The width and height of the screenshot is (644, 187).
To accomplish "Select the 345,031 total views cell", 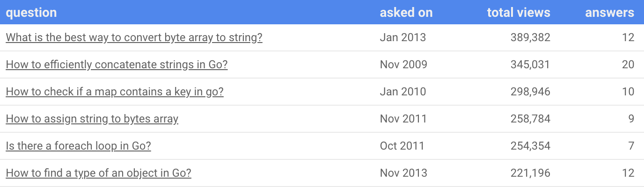I will click(530, 65).
